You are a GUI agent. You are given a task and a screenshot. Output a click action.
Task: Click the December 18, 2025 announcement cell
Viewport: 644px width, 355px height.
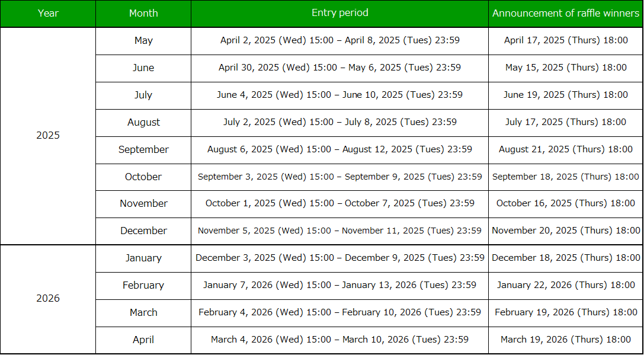[x=566, y=258]
